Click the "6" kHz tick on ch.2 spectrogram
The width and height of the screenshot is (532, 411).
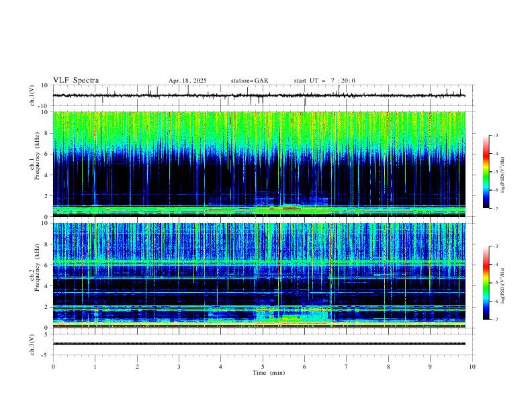pyautogui.click(x=47, y=265)
